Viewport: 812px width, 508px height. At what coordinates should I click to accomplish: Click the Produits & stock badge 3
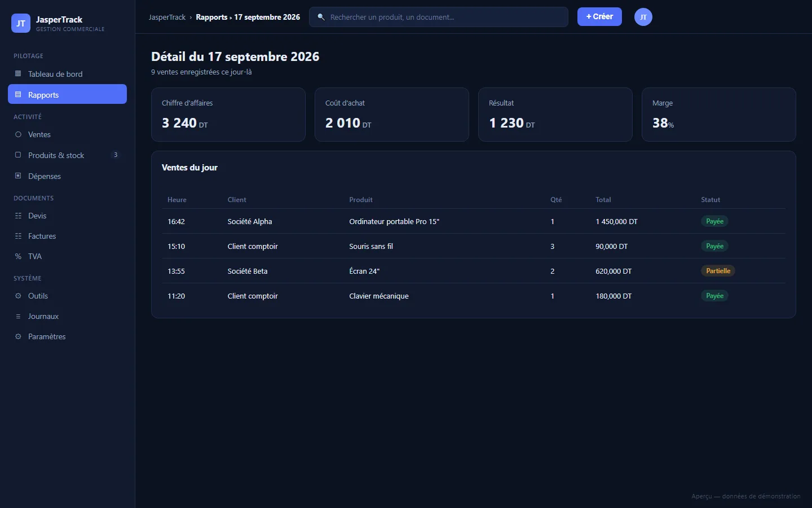pos(116,155)
